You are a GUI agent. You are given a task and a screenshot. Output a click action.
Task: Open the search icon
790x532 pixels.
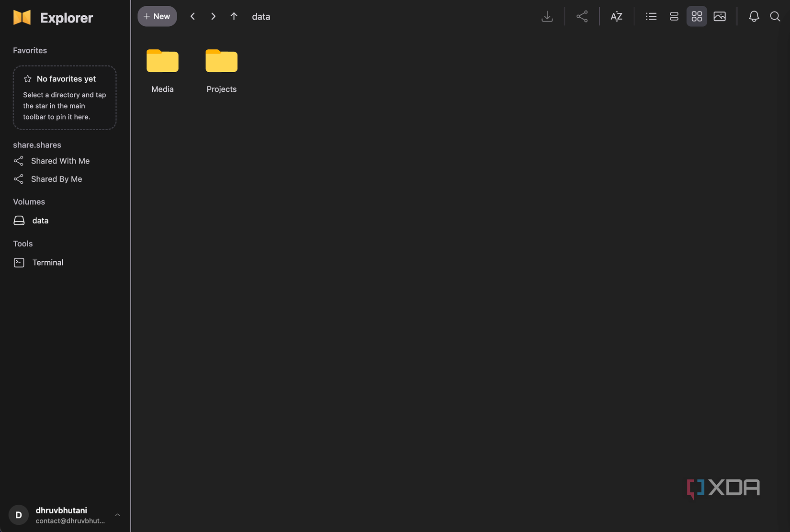[775, 16]
